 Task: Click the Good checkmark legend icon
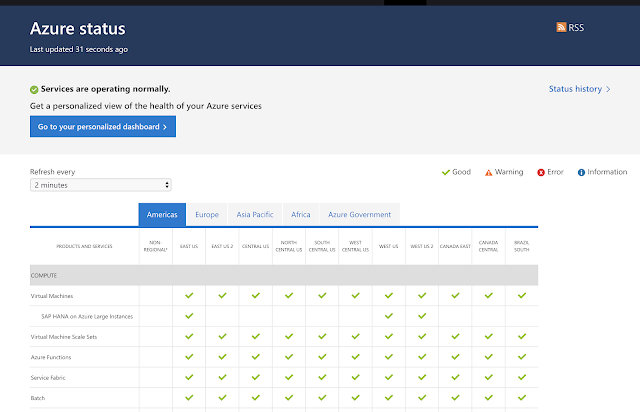pyautogui.click(x=446, y=172)
